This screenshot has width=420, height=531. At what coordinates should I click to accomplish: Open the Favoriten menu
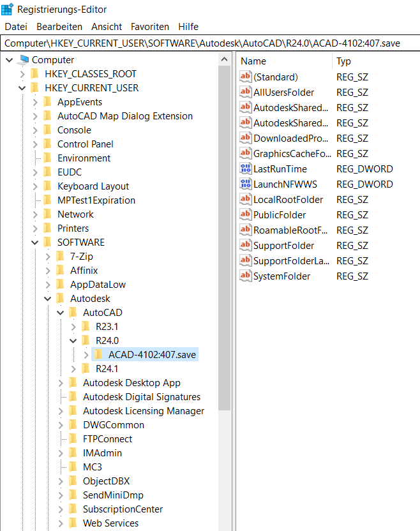point(150,27)
